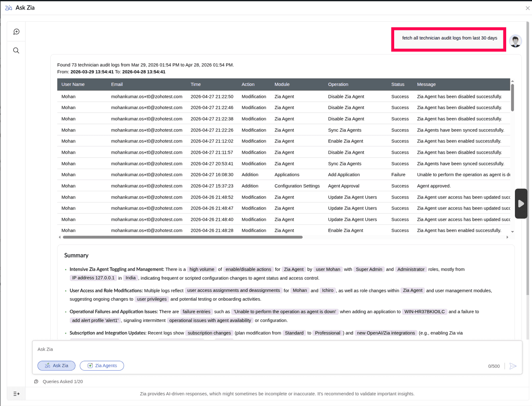Select the Ask Zia mode button
The width and height of the screenshot is (532, 406).
pos(57,366)
